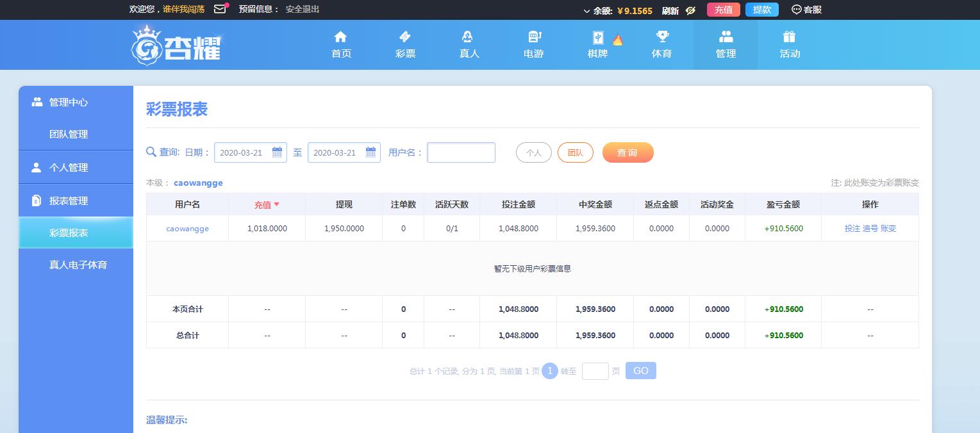This screenshot has width=980, height=433.
Task: Click the 用户名 input field
Action: (461, 152)
